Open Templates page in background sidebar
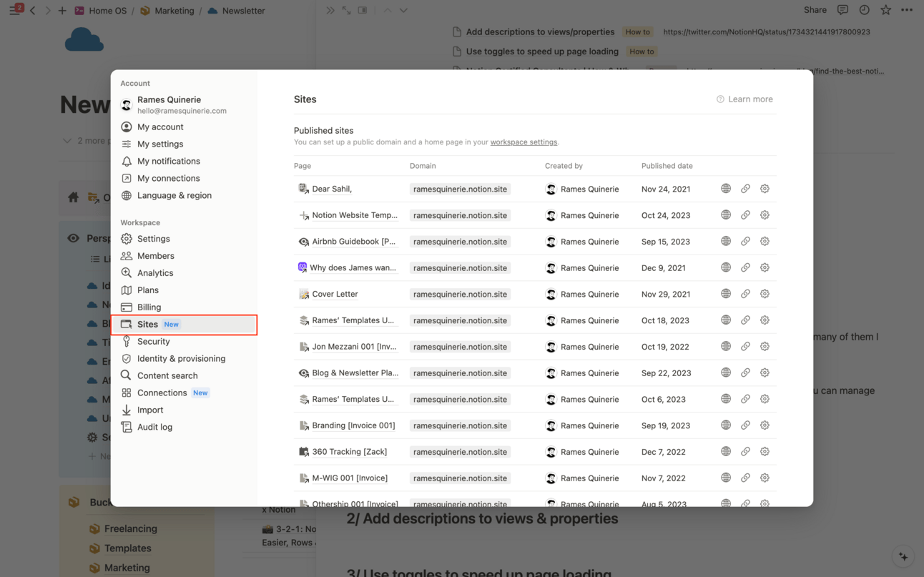 pyautogui.click(x=127, y=548)
